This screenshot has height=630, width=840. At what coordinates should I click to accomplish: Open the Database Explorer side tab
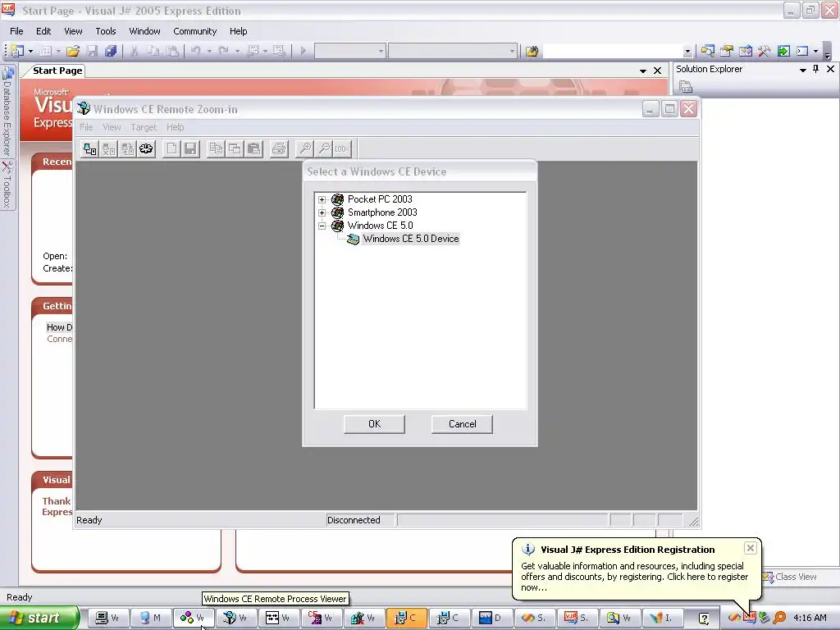point(7,111)
